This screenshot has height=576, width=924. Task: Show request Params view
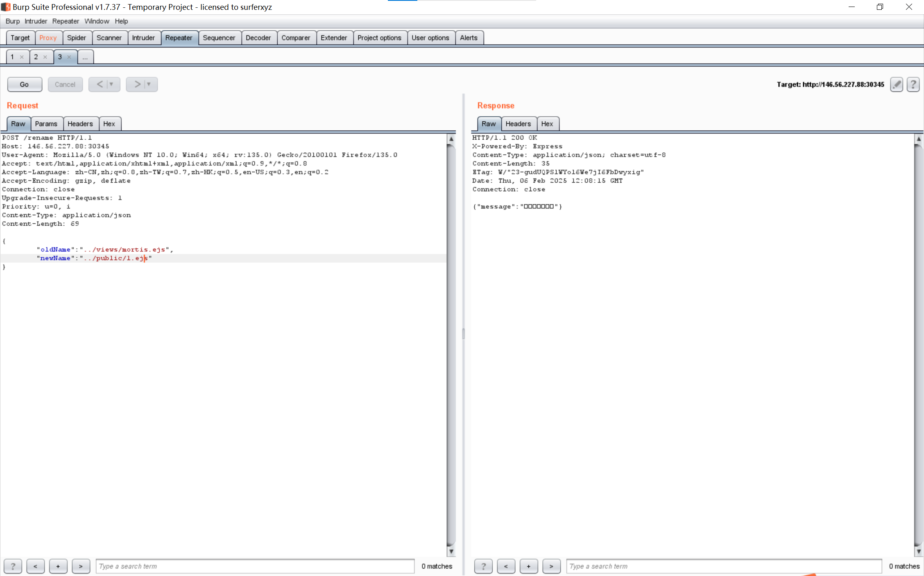(46, 124)
